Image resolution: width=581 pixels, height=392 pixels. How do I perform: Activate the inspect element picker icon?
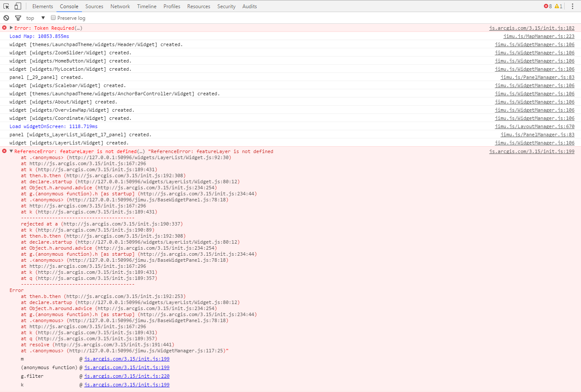(x=6, y=6)
